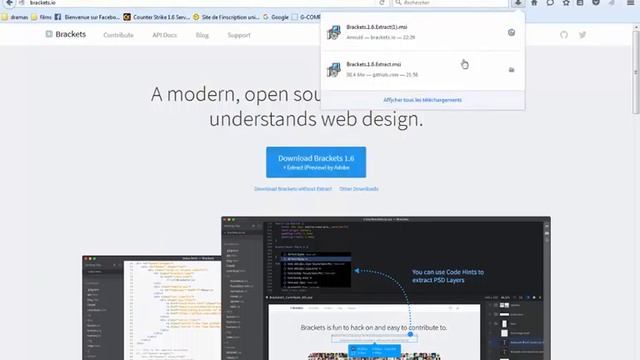Open the Blog menu item
This screenshot has height=360, width=640.
[x=202, y=35]
